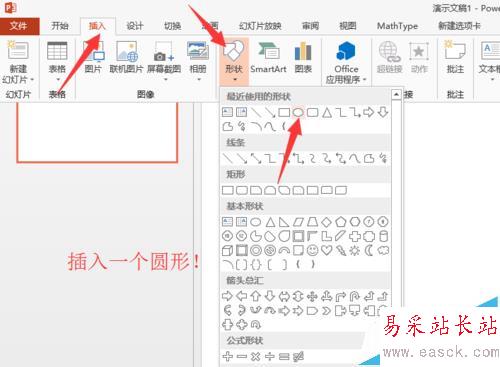
Task: Pick Heart shape
Action: pyautogui.click(x=326, y=250)
